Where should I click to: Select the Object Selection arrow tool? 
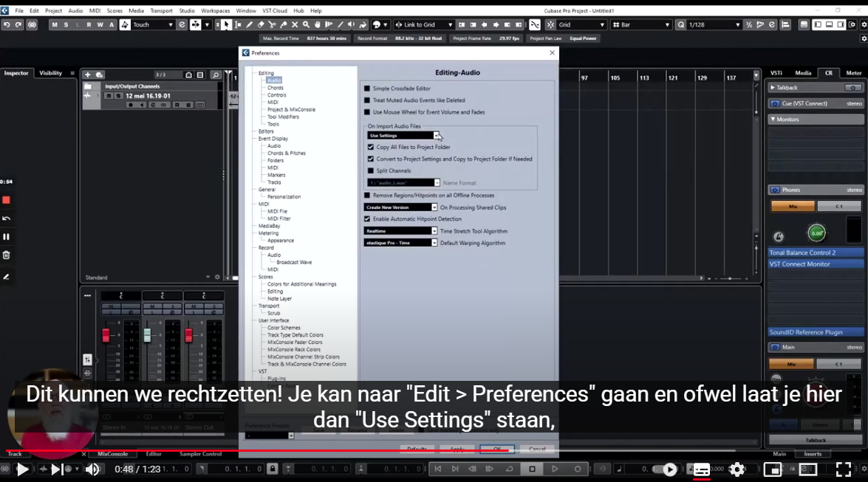(x=226, y=24)
